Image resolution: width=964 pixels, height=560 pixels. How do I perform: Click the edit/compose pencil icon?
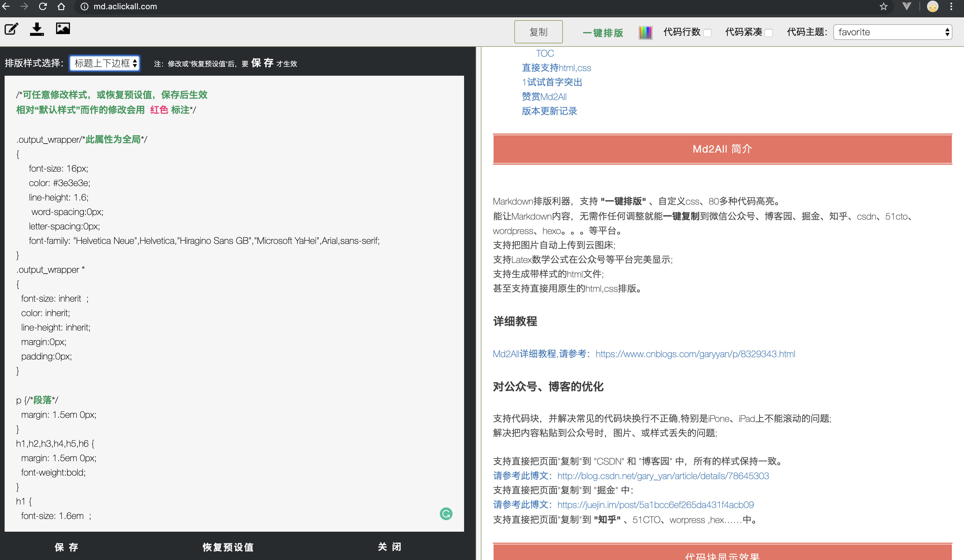pyautogui.click(x=11, y=29)
